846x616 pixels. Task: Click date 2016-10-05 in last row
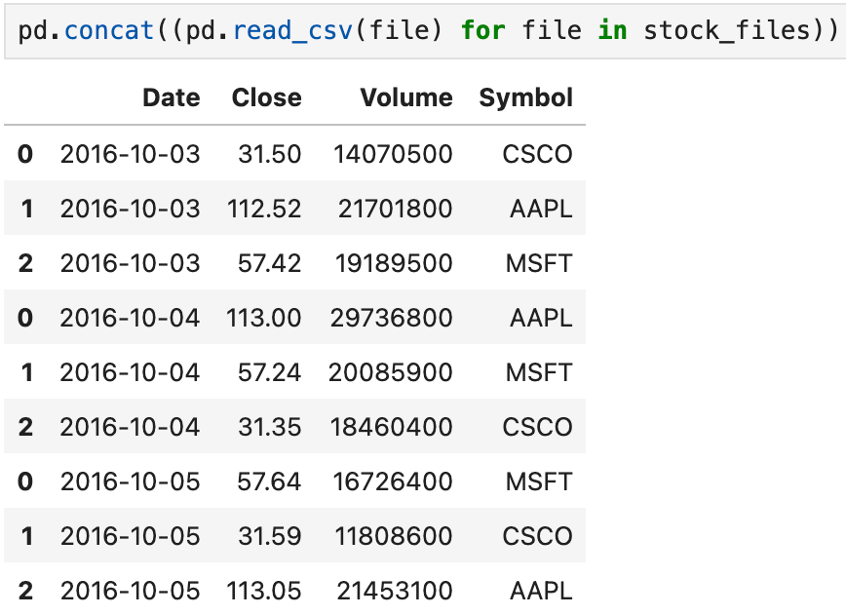pyautogui.click(x=130, y=590)
